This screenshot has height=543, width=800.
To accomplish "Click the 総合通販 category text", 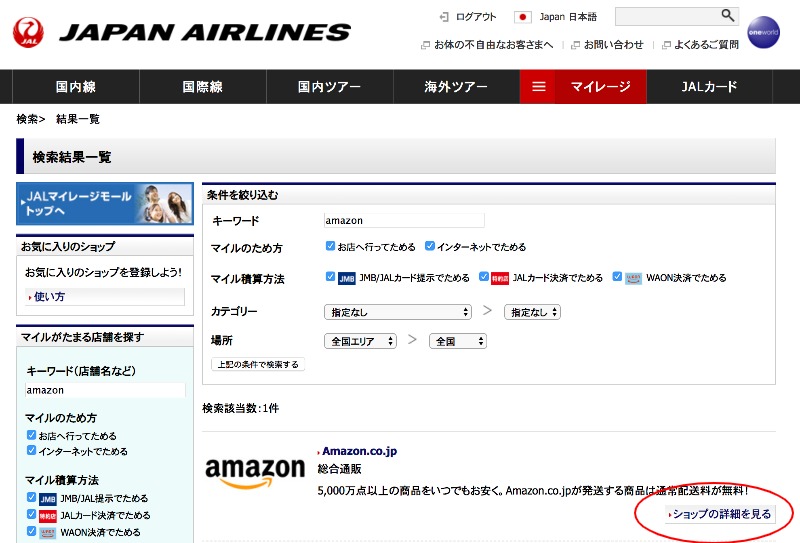I will click(339, 469).
